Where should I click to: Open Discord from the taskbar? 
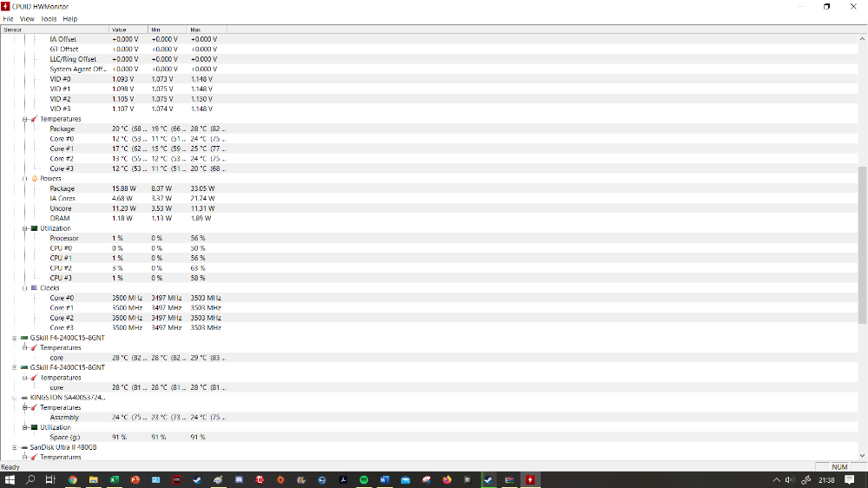239,480
